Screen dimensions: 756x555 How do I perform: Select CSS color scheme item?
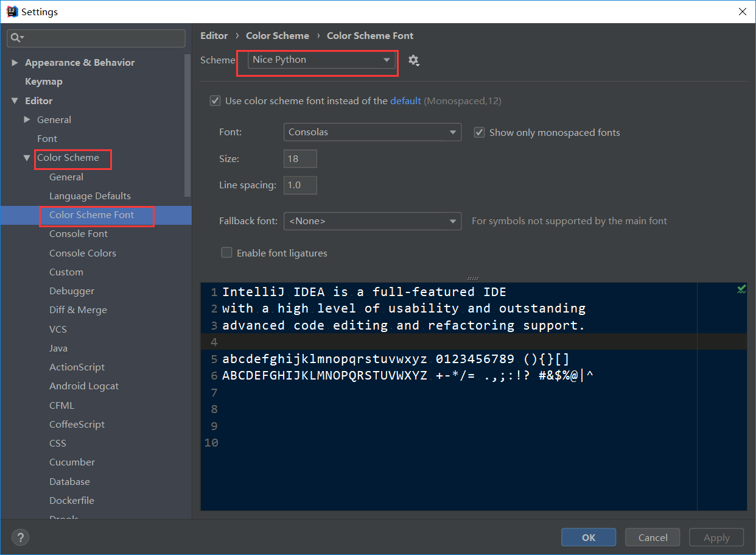(x=58, y=443)
